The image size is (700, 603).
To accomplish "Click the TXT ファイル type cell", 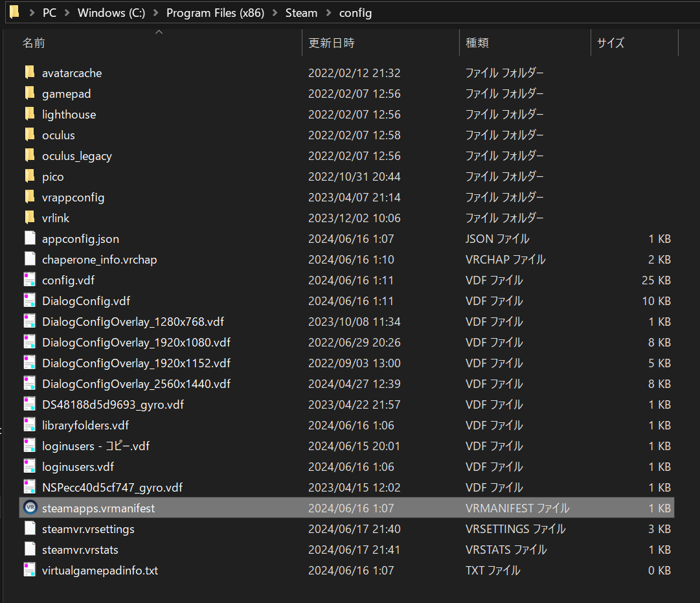I will tap(493, 571).
